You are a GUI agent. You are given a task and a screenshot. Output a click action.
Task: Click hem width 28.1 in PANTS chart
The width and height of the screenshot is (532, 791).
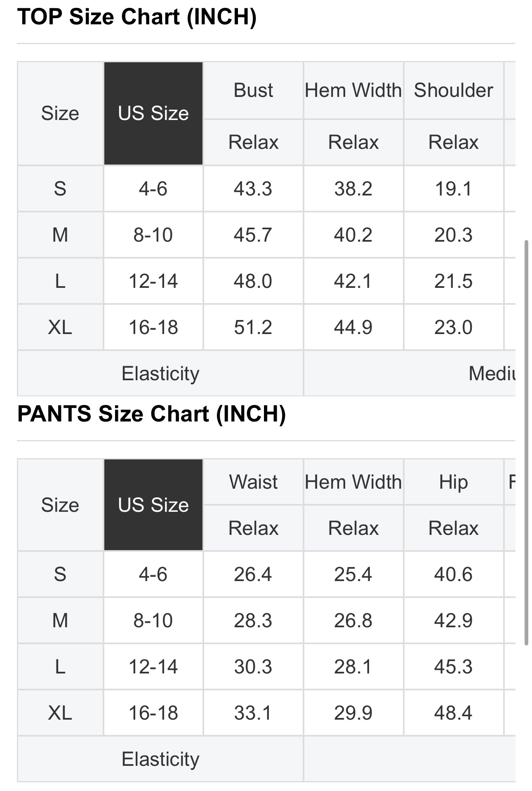tap(353, 666)
